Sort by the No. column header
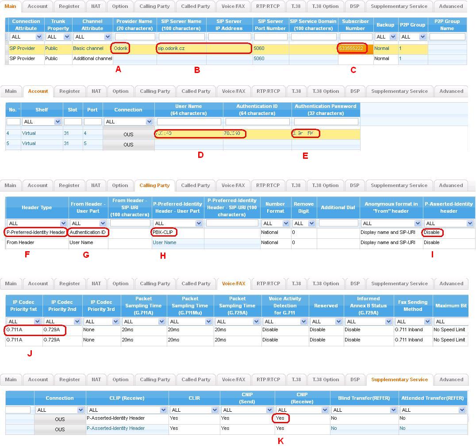Viewport: 476px width, 448px height. [x=13, y=110]
